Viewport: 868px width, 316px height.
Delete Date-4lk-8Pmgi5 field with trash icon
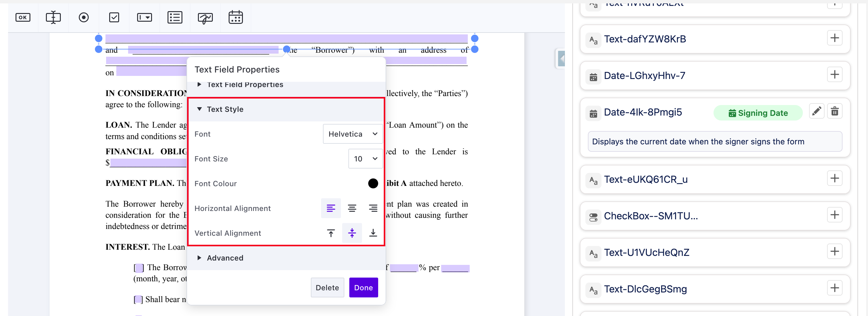pos(834,112)
